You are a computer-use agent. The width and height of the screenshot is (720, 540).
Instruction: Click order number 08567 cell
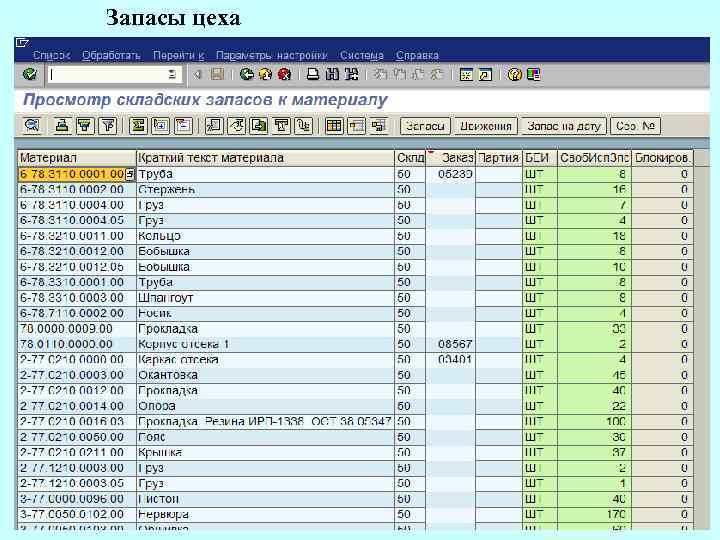[450, 344]
